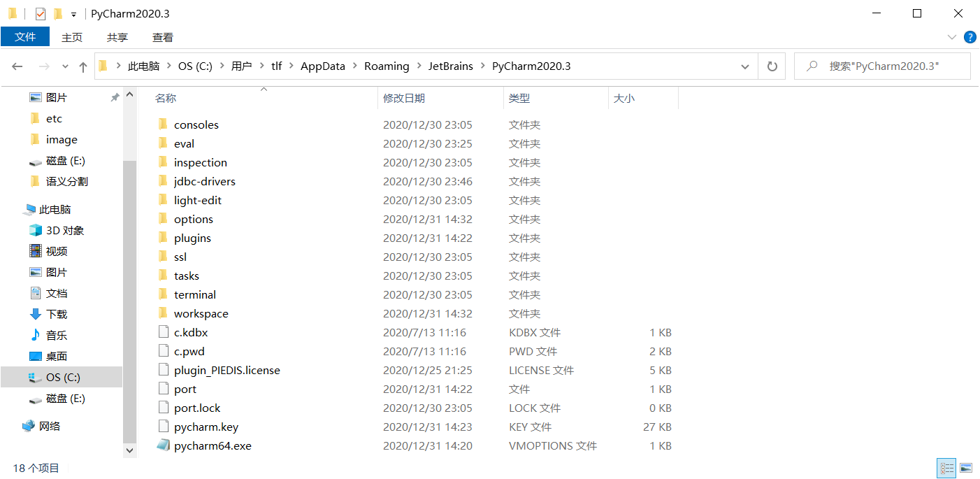Click the plugins folder icon
Viewport: 980px width, 479px height.
tap(163, 238)
